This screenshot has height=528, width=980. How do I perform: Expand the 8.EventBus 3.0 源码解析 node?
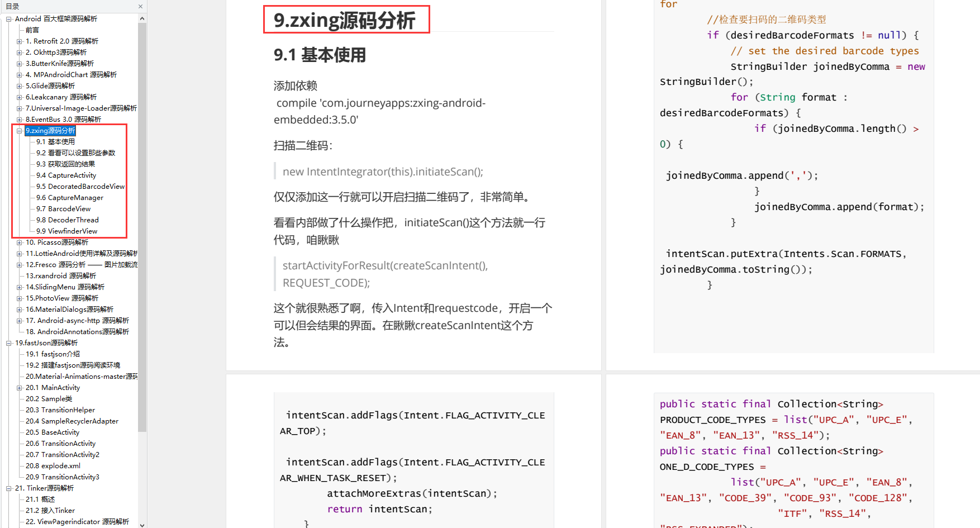20,120
